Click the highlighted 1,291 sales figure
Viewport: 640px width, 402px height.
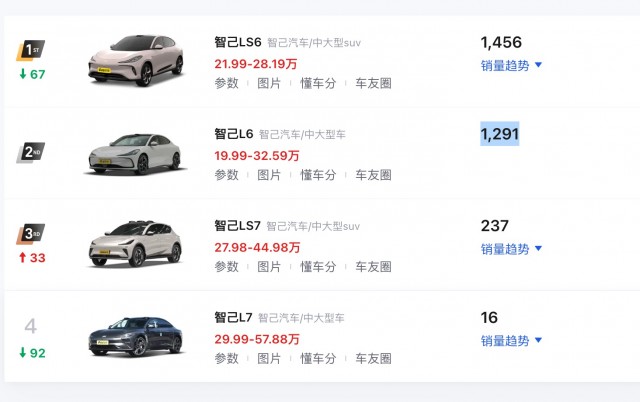[500, 134]
